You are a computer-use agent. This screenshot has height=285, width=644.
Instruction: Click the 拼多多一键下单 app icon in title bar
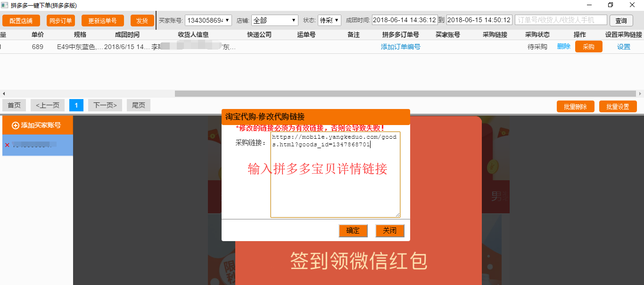click(x=5, y=5)
